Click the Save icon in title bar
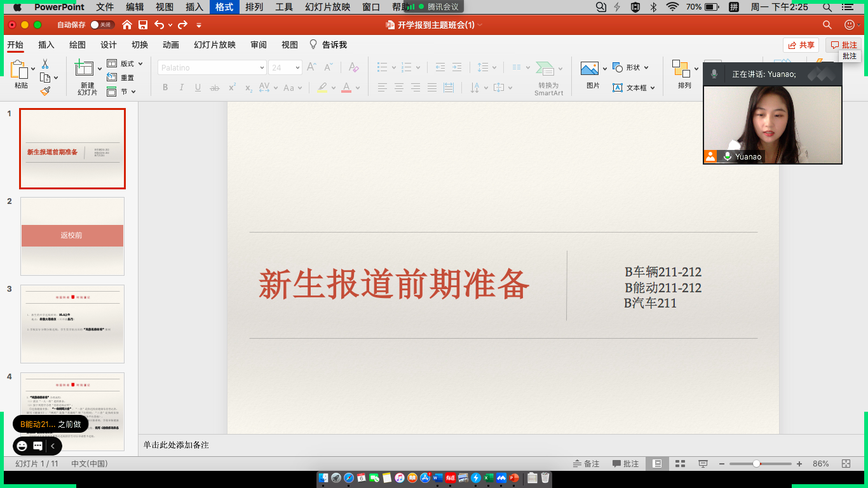The height and width of the screenshot is (488, 868). (143, 25)
